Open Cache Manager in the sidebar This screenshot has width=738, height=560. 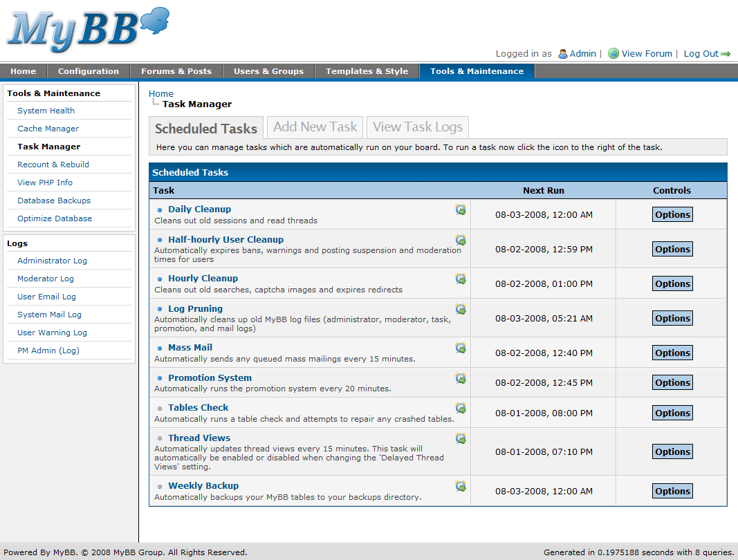[x=48, y=129]
